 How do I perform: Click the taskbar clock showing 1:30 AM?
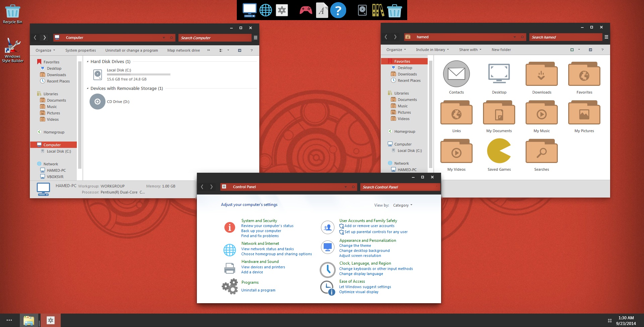coord(626,321)
